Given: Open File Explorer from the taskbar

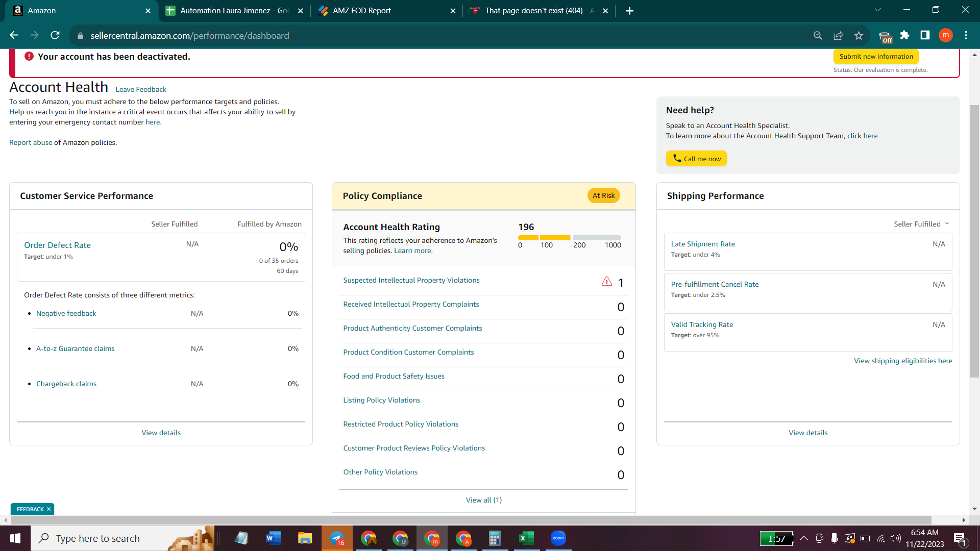Looking at the screenshot, I should (x=305, y=538).
